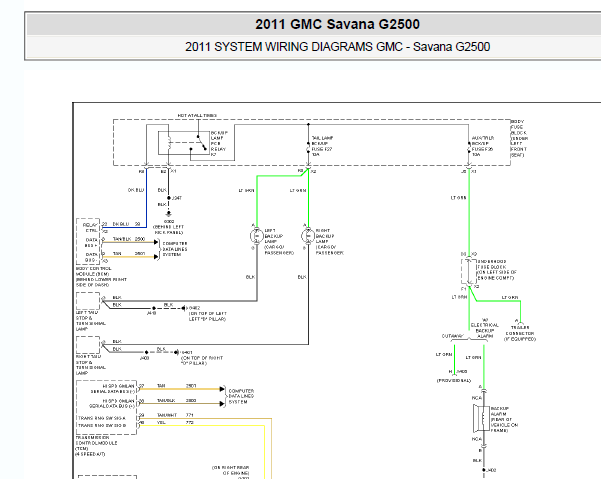The width and height of the screenshot is (601, 479).
Task: Click "W/ ELECTRICAL BACKUP ALARM" label
Action: coord(485,328)
